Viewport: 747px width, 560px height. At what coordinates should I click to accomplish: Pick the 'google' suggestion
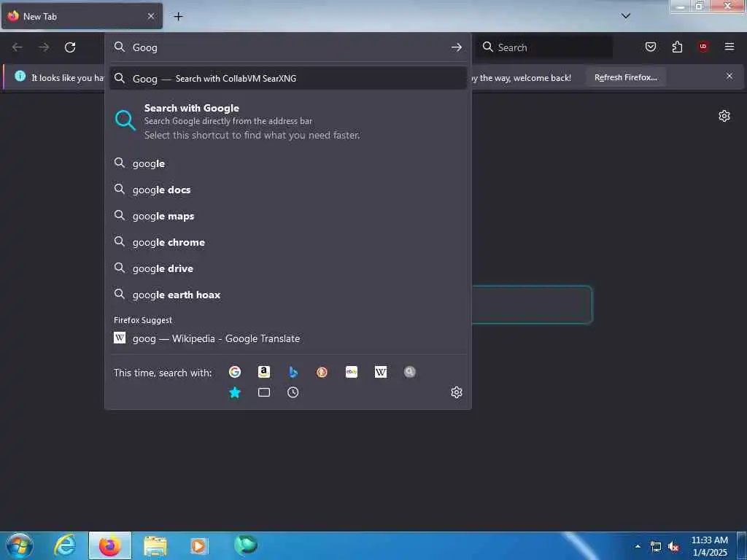coord(287,163)
